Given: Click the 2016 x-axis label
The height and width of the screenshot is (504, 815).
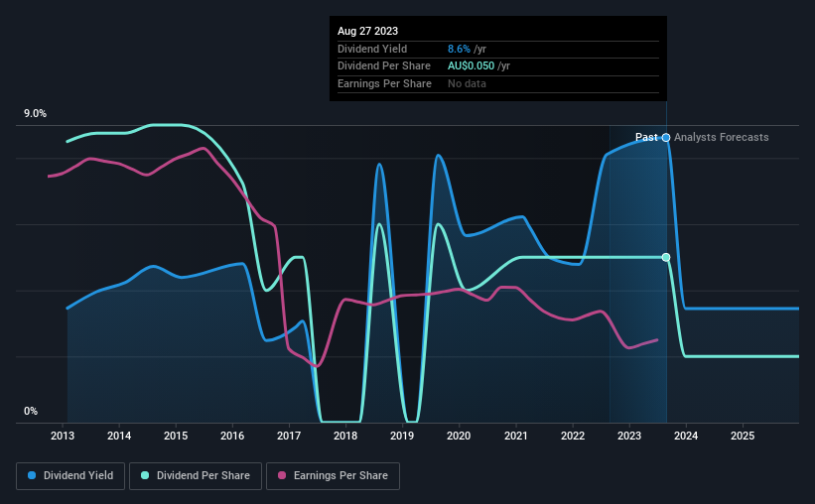Looking at the screenshot, I should click(x=232, y=436).
